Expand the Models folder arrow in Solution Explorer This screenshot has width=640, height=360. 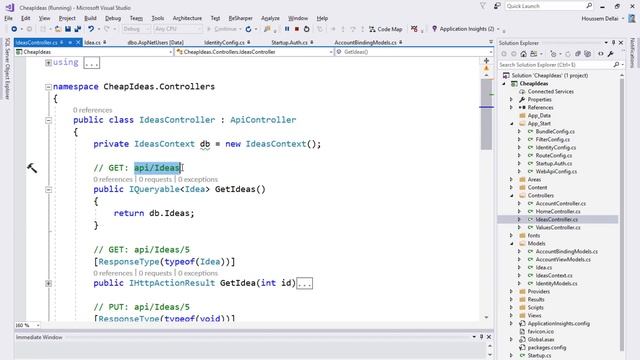[512, 244]
